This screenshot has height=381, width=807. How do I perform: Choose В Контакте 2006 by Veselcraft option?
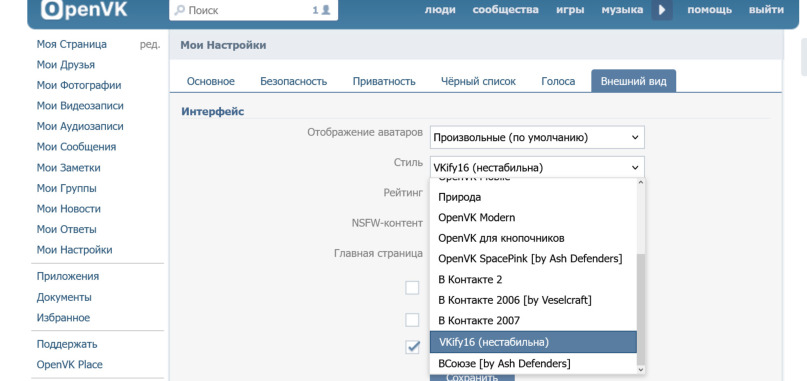coord(533,300)
